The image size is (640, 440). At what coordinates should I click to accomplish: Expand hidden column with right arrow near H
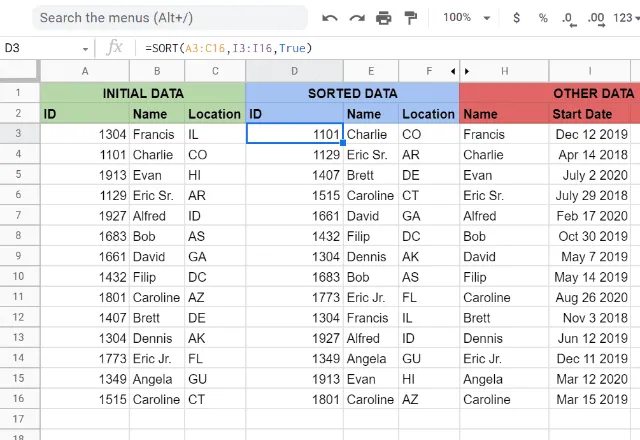click(x=467, y=71)
